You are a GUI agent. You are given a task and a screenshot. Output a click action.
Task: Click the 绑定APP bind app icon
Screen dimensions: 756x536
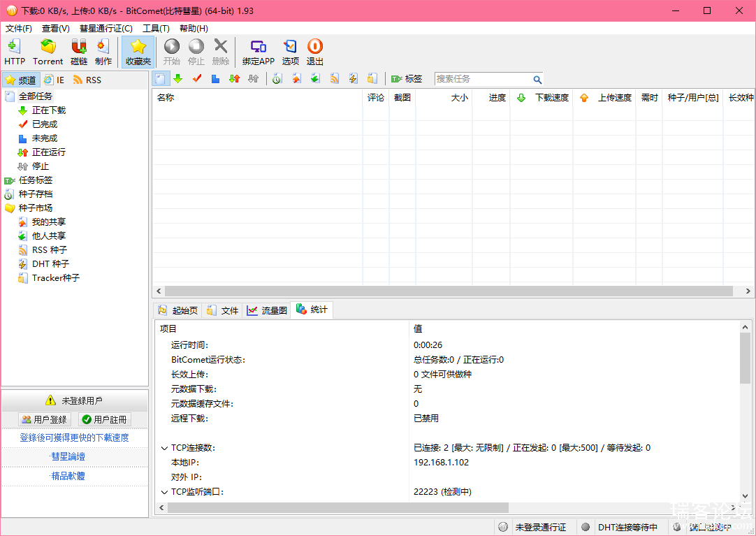259,52
